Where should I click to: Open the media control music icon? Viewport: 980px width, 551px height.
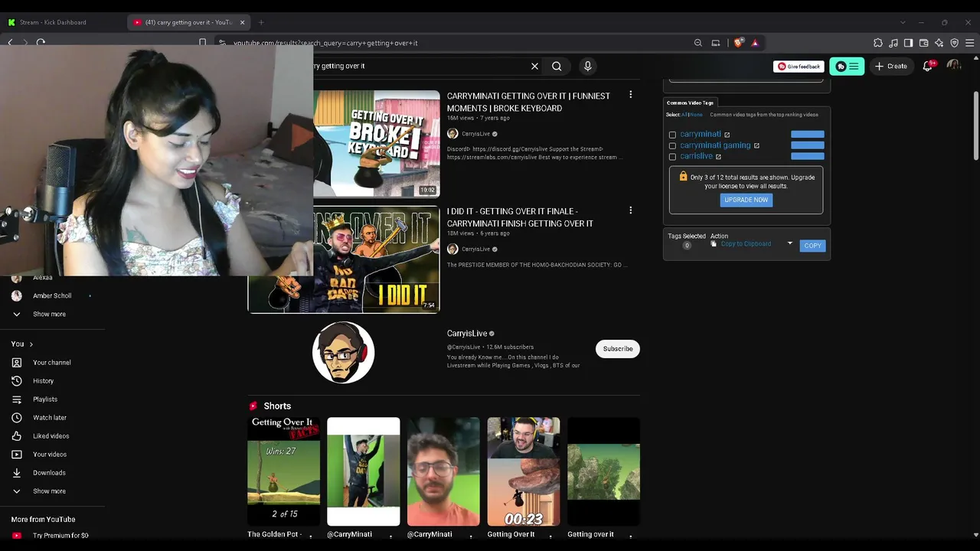coord(893,43)
